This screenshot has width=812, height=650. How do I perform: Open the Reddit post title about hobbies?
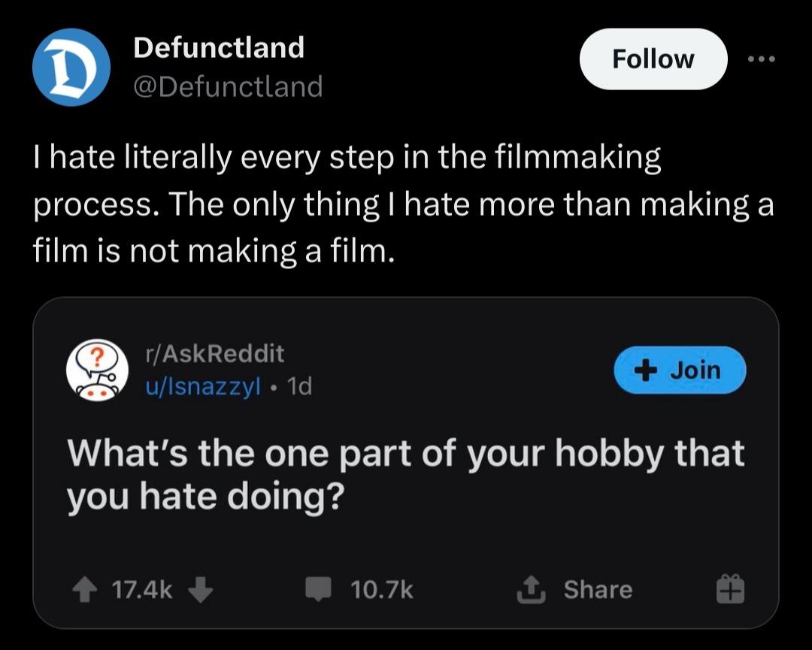405,474
